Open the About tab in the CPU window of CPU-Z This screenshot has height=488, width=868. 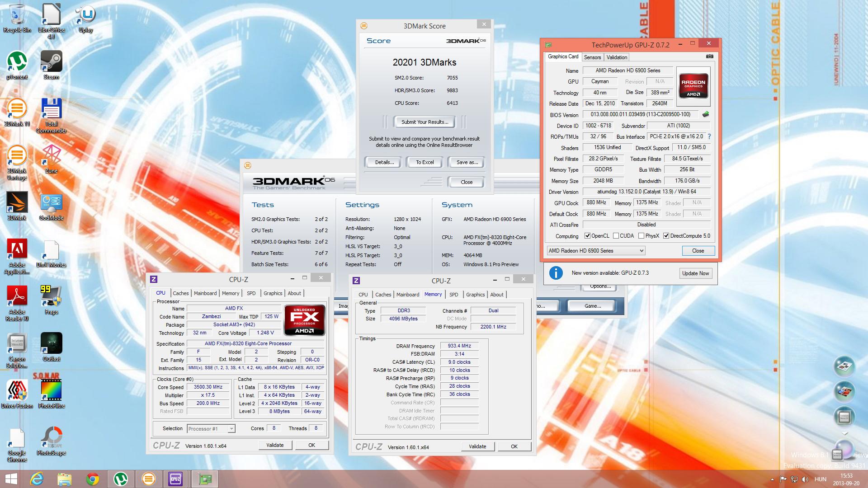[294, 293]
